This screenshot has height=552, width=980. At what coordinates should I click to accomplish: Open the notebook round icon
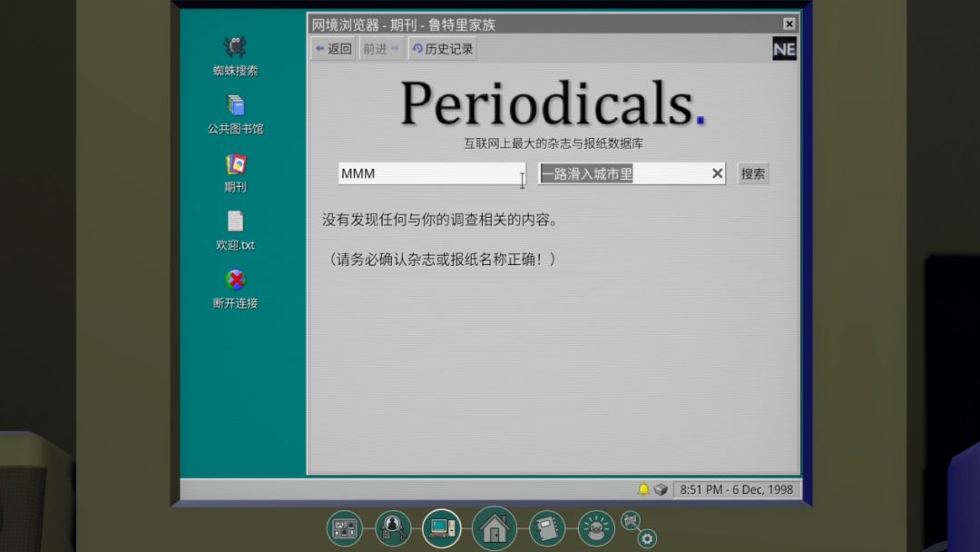[547, 529]
